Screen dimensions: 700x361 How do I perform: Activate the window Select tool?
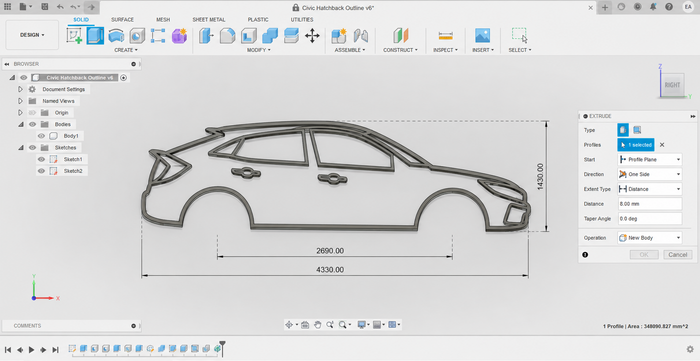pyautogui.click(x=520, y=36)
